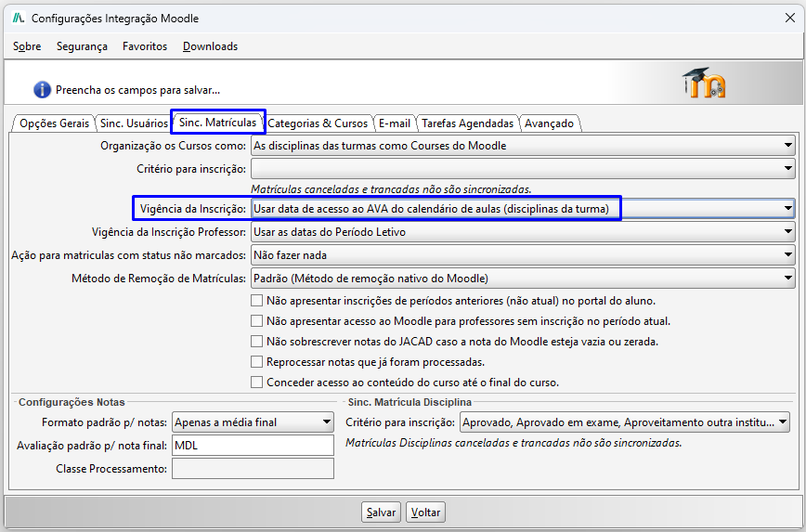This screenshot has width=806, height=532.
Task: Click the app icon in title bar
Action: click(19, 18)
